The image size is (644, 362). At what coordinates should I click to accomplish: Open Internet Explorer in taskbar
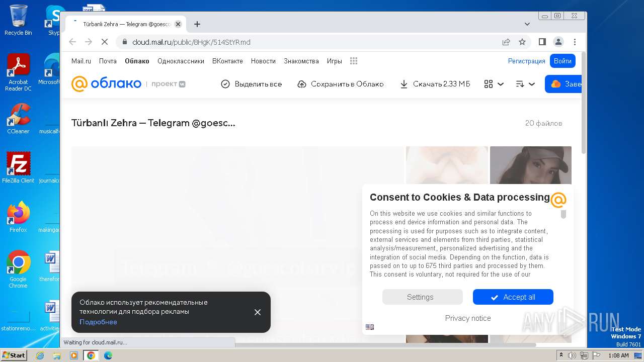tap(40, 355)
